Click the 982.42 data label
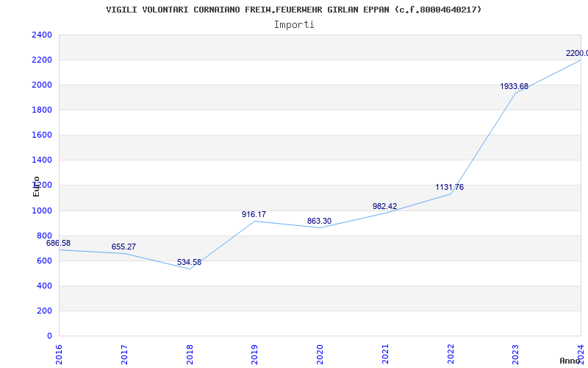 pyautogui.click(x=384, y=206)
